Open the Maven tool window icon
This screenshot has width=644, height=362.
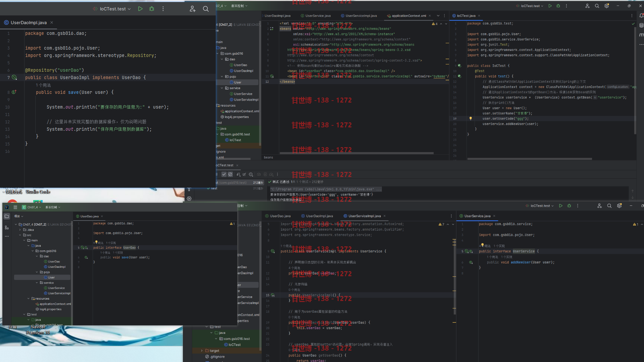[x=641, y=35]
